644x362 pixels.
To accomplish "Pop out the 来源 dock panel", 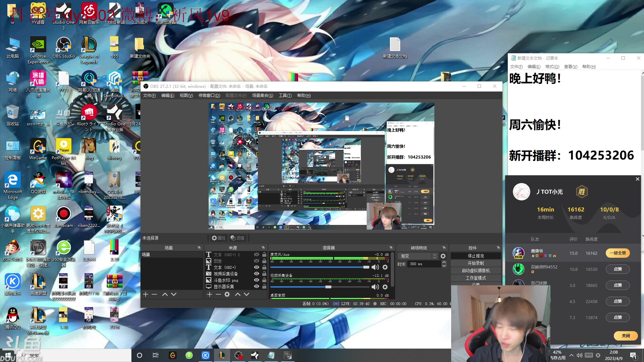I will 263,248.
